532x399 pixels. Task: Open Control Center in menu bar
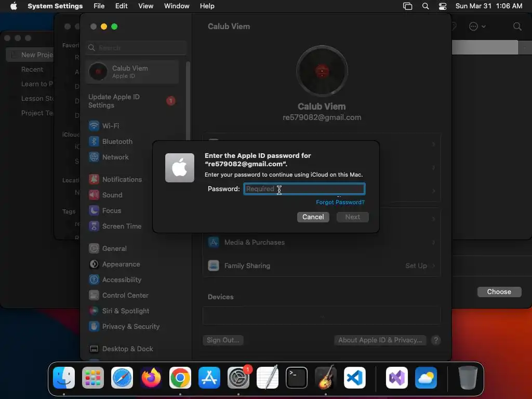443,6
